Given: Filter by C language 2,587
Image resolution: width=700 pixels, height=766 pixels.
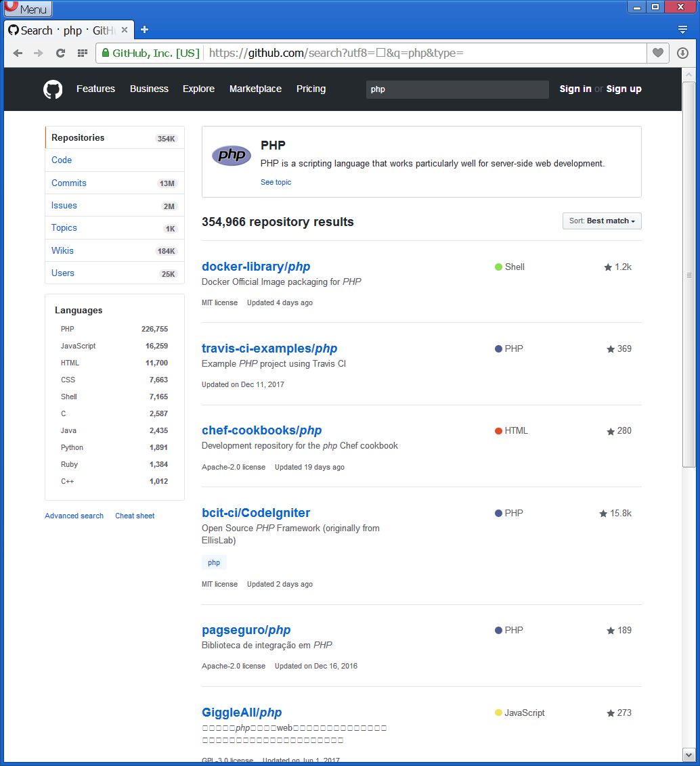Looking at the screenshot, I should [x=114, y=413].
